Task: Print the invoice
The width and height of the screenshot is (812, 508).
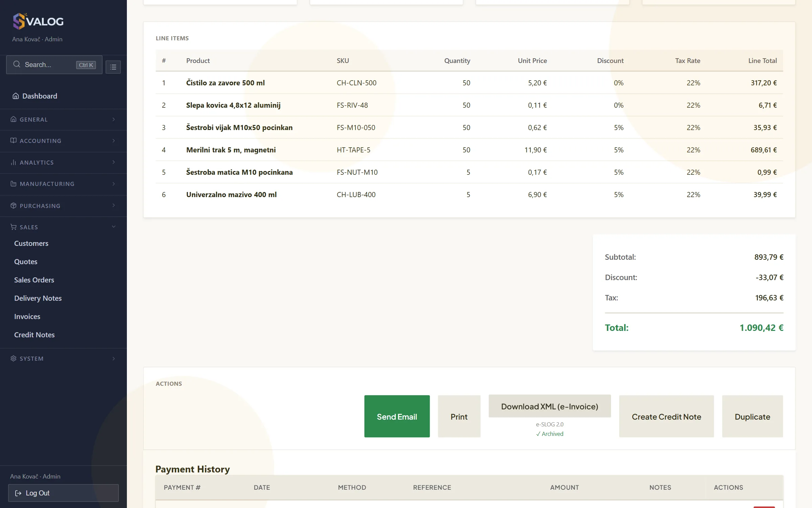Action: (x=459, y=416)
